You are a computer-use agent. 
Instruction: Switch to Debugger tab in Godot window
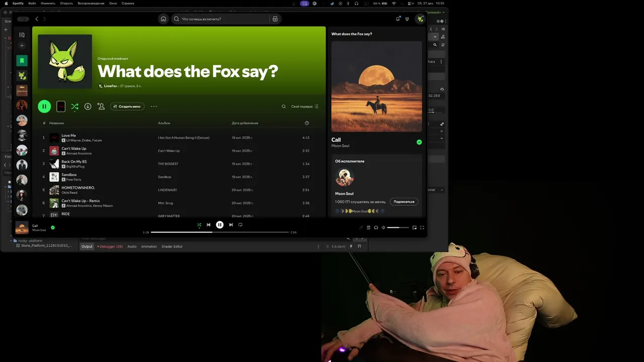[110, 247]
